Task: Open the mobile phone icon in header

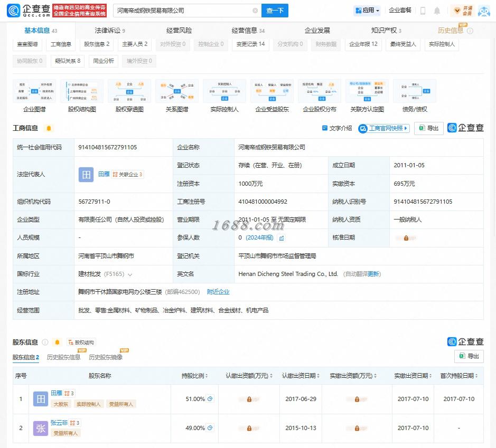Action: (x=423, y=11)
